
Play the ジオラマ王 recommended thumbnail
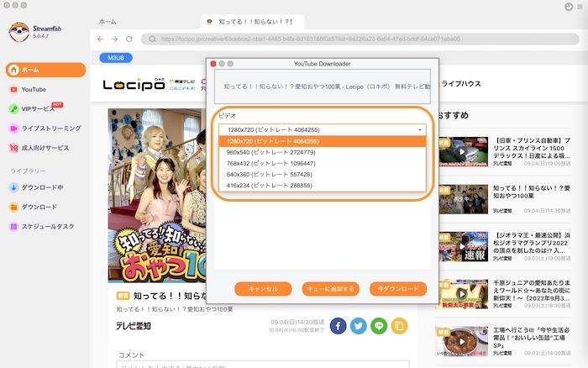click(463, 246)
